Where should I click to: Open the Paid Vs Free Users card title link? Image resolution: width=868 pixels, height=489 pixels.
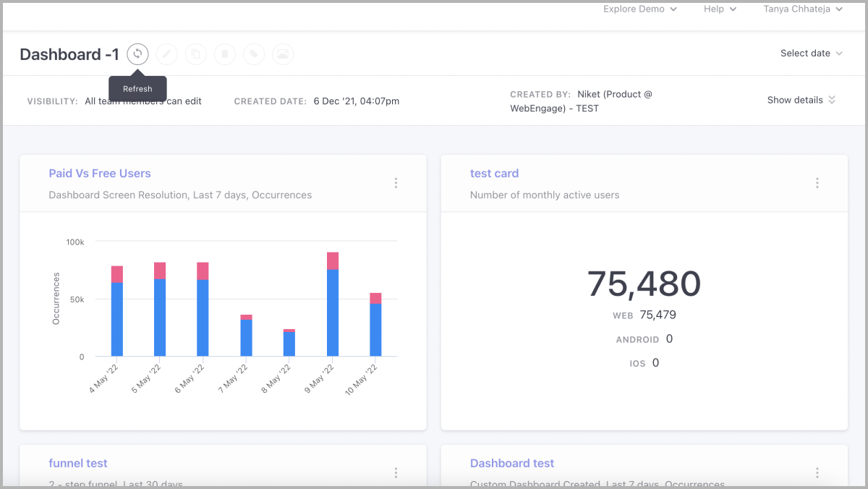[x=100, y=174]
